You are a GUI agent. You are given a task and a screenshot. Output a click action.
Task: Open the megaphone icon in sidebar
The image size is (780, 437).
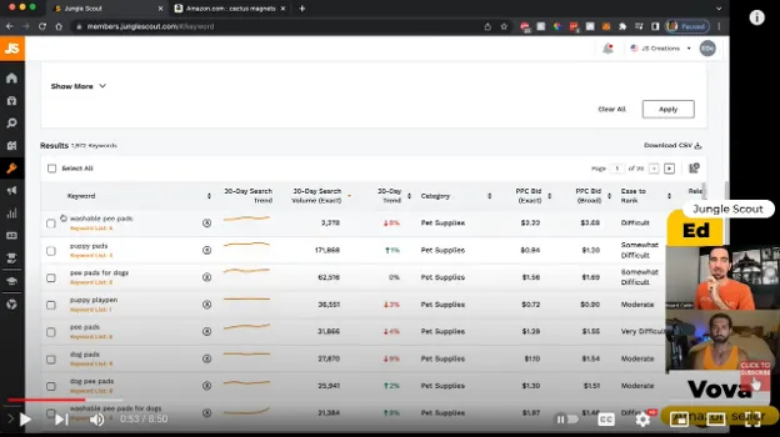pos(12,191)
